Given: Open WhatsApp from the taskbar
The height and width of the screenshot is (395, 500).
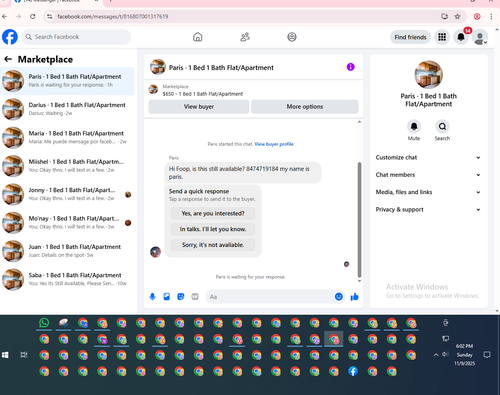Looking at the screenshot, I should point(44,323).
